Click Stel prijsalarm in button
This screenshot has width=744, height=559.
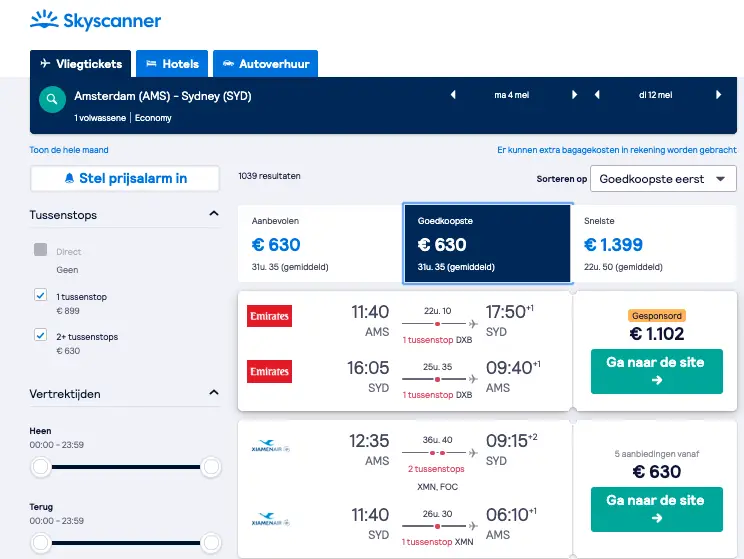click(x=125, y=178)
